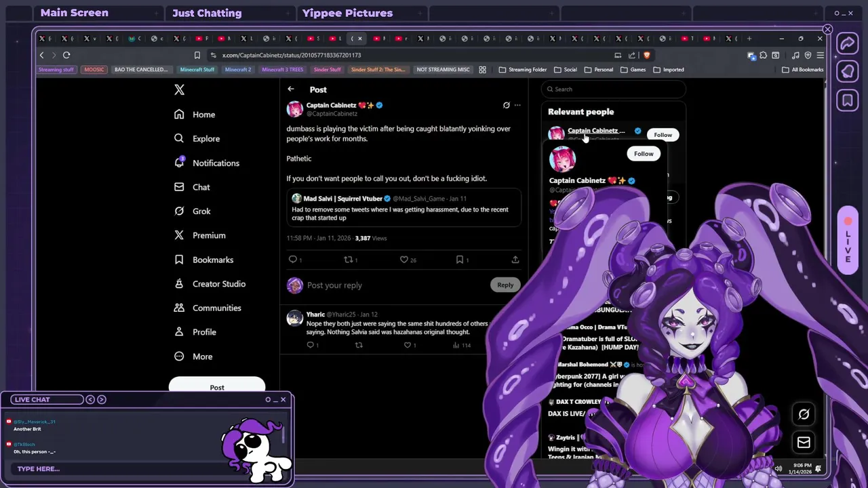Screen dimensions: 868x488
Task: Open quoted Mad Salvi tweet
Action: [x=404, y=207]
